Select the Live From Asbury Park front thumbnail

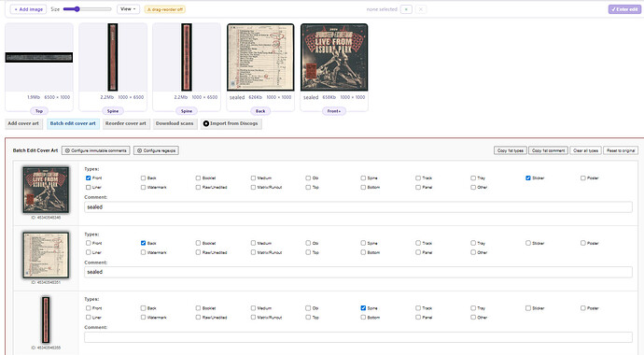(x=334, y=58)
